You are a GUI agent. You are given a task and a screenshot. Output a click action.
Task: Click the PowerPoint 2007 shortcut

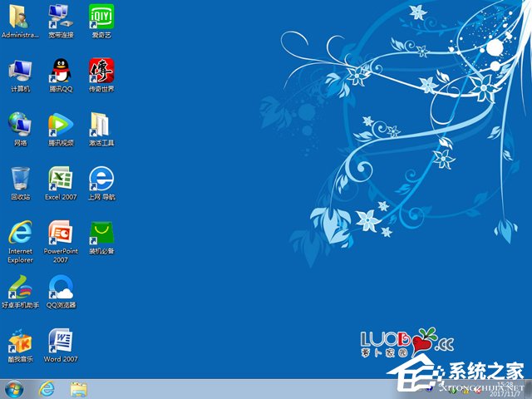(61, 232)
